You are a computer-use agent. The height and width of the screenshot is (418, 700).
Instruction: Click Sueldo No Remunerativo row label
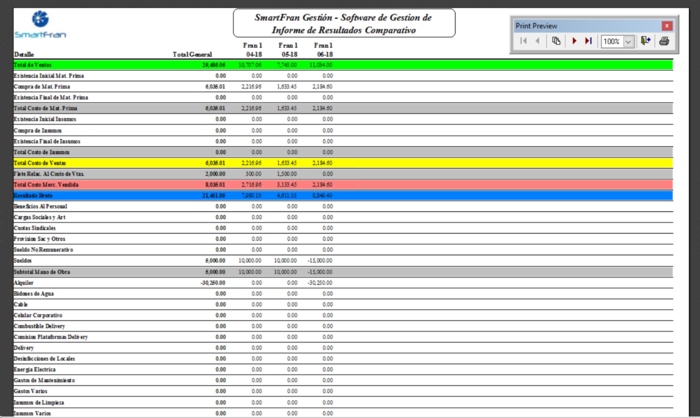point(43,250)
